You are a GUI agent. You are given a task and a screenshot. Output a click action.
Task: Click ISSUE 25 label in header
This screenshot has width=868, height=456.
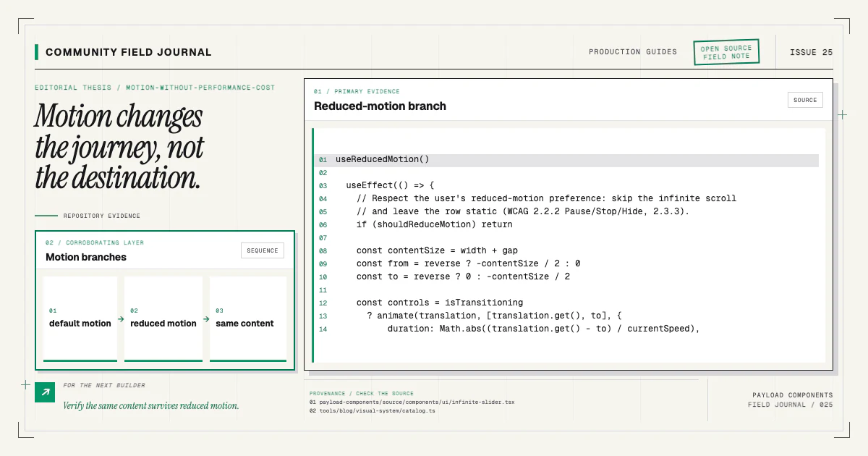811,52
